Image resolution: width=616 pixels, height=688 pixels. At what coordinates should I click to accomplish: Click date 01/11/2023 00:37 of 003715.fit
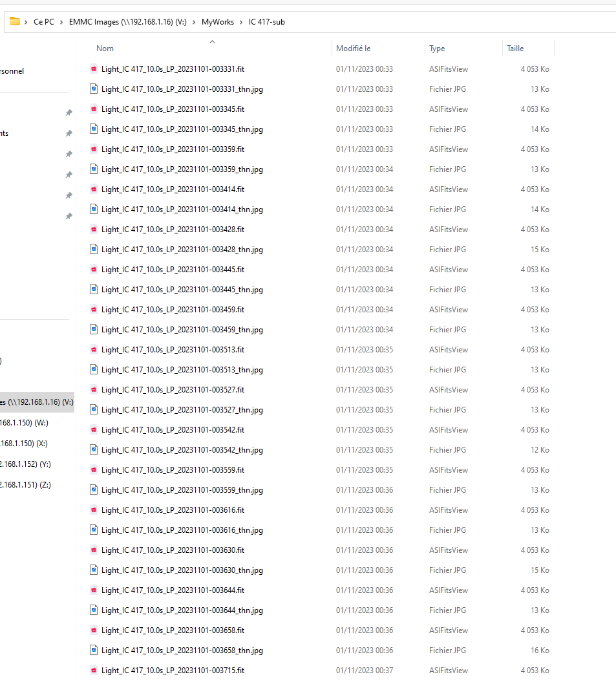coord(365,671)
